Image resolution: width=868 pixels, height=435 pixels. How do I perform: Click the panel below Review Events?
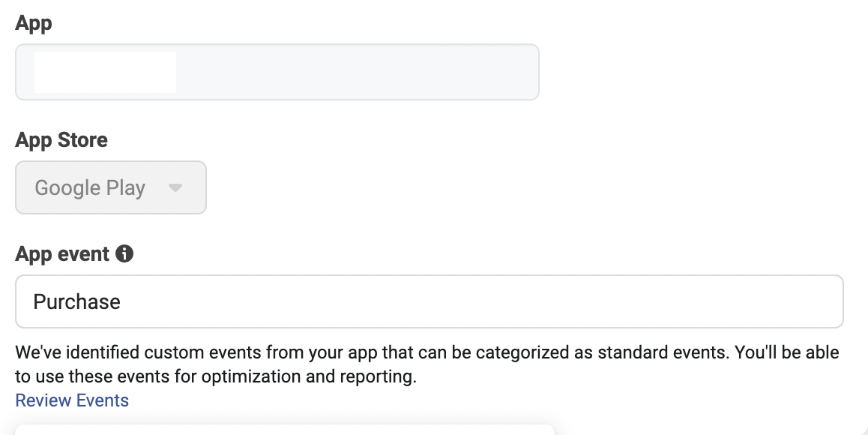pos(285,430)
